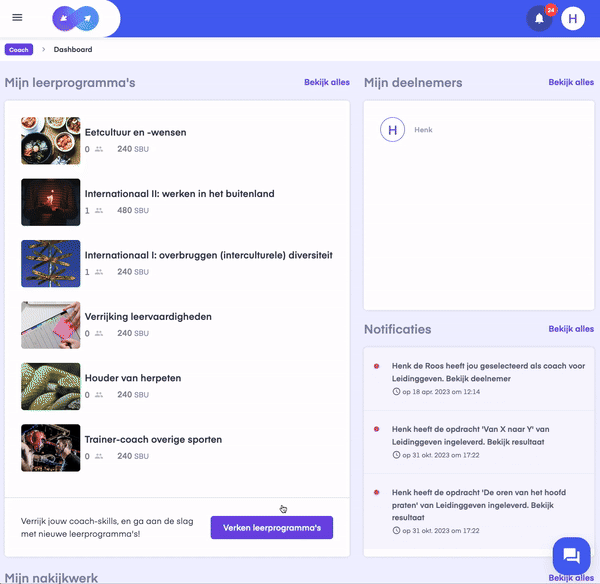This screenshot has width=600, height=584.
Task: Click unread dot on 'Van X naar Y' notification
Action: click(377, 429)
